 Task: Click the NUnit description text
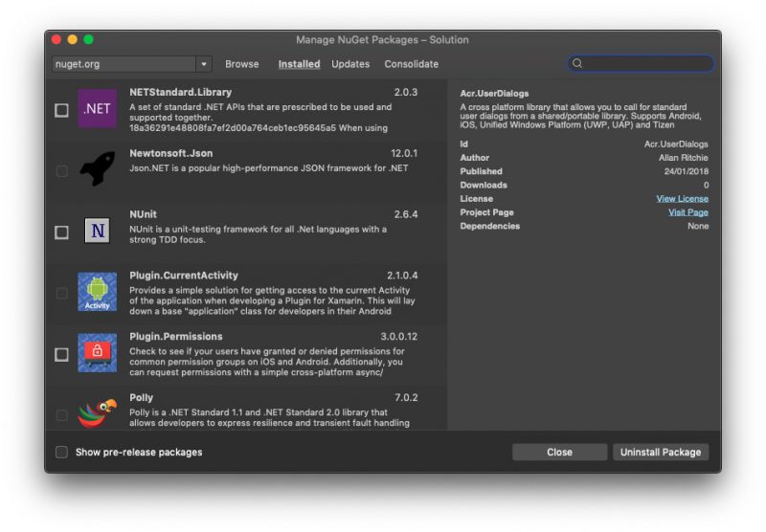coord(258,234)
